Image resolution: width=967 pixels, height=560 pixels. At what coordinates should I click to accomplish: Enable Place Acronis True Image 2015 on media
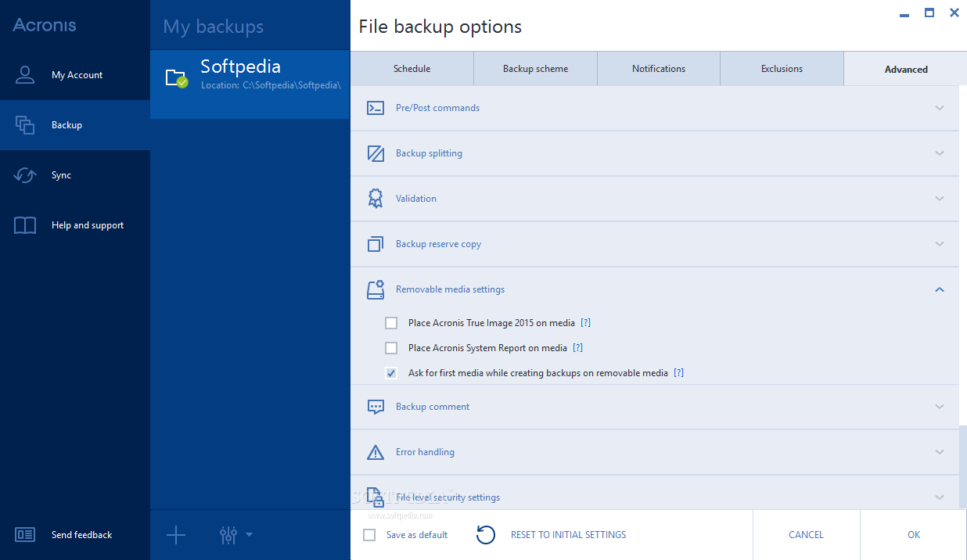point(391,323)
